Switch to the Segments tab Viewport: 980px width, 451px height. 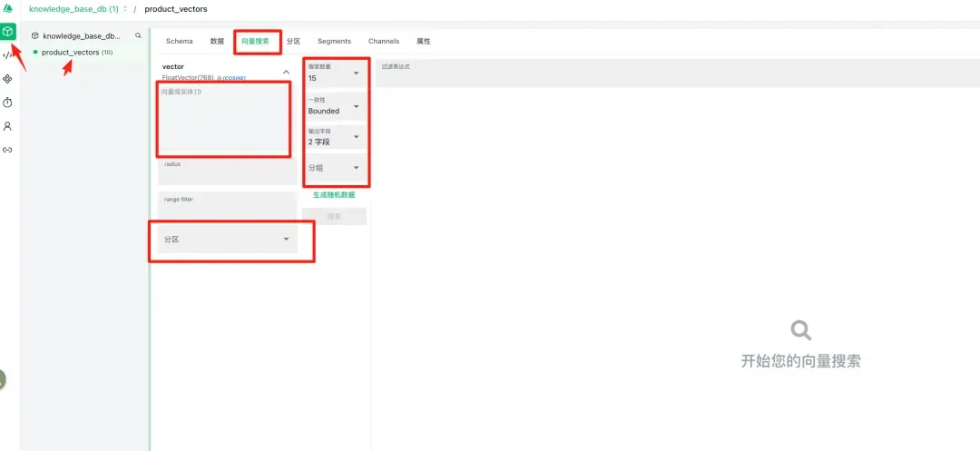[334, 42]
